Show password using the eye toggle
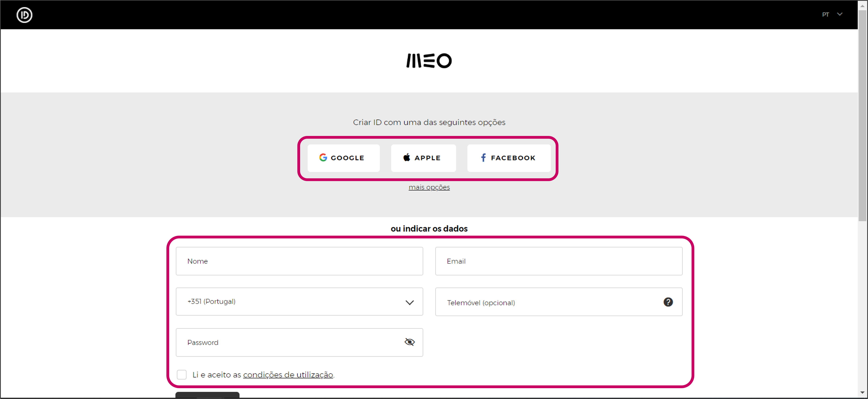The height and width of the screenshot is (399, 868). coord(409,342)
